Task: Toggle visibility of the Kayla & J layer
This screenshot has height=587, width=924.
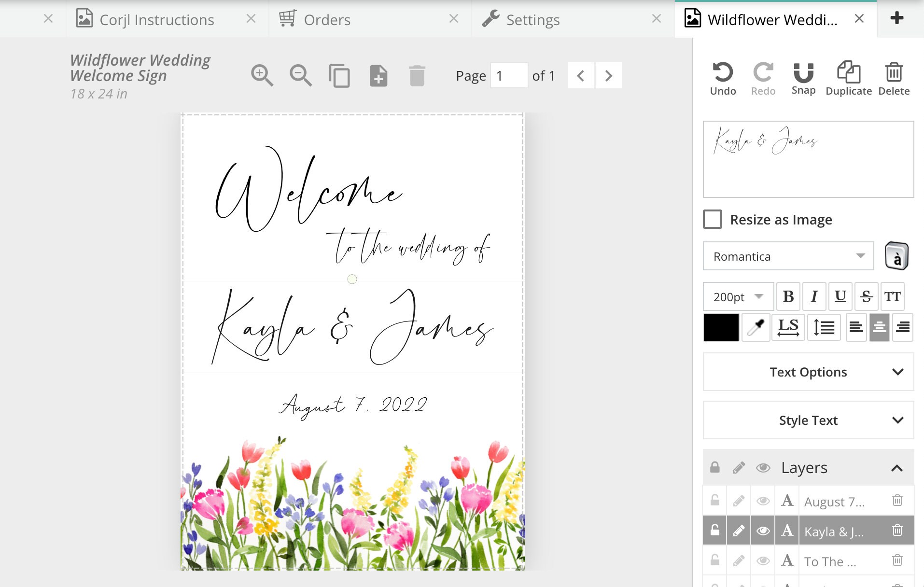Action: tap(764, 530)
